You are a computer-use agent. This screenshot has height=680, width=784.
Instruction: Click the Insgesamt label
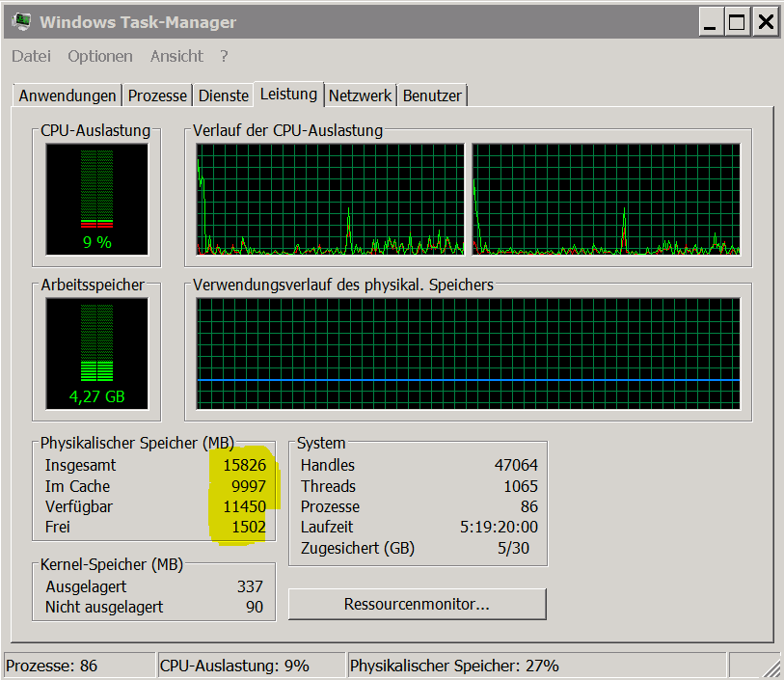(80, 465)
